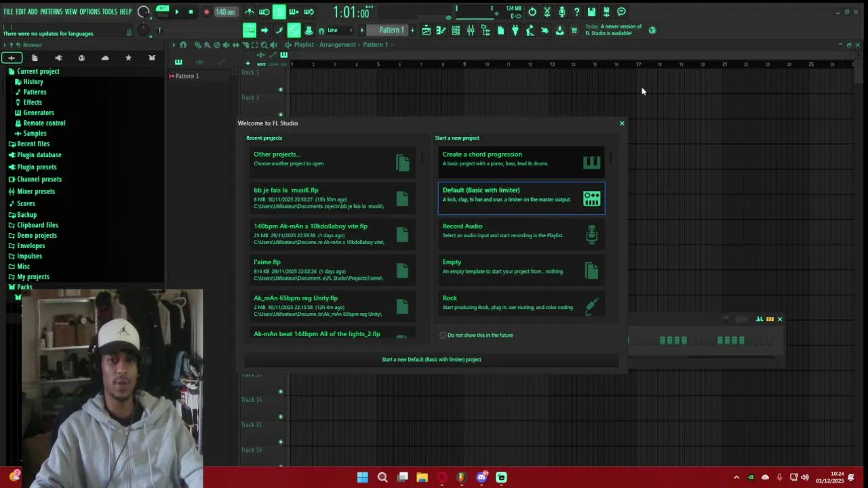This screenshot has height=488, width=868.
Task: Toggle Track 16 mute dot
Action: 281,466
